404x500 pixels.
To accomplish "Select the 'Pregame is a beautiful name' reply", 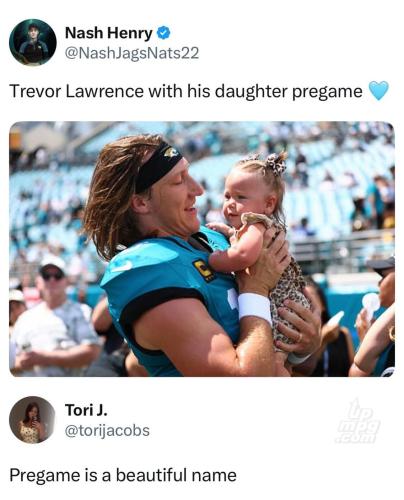I will point(123,475).
